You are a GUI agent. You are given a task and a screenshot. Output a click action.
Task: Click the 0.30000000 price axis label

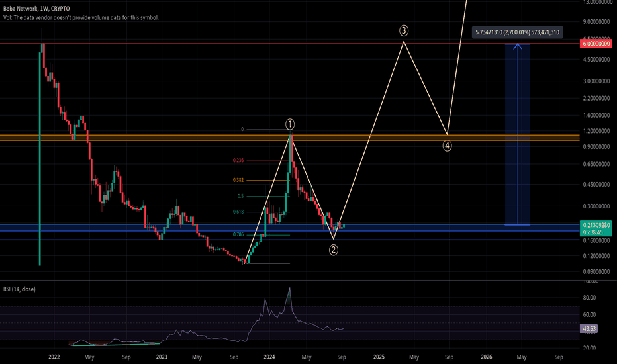click(596, 206)
